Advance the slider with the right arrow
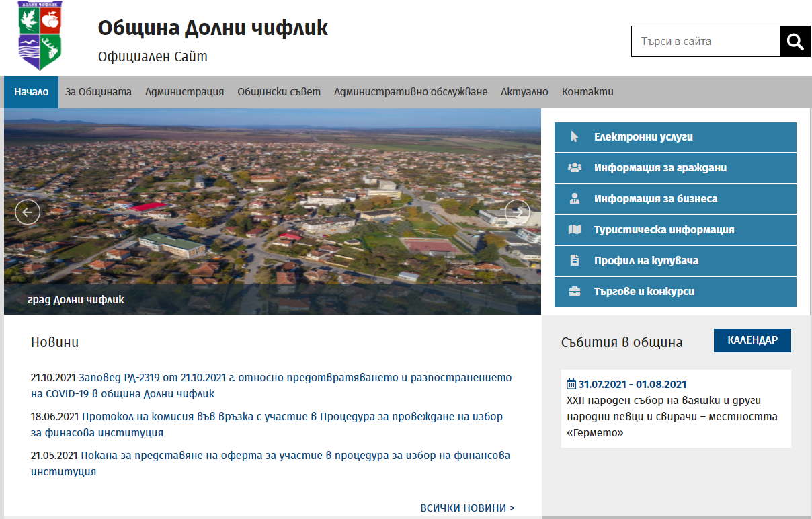The image size is (812, 519). [x=518, y=211]
